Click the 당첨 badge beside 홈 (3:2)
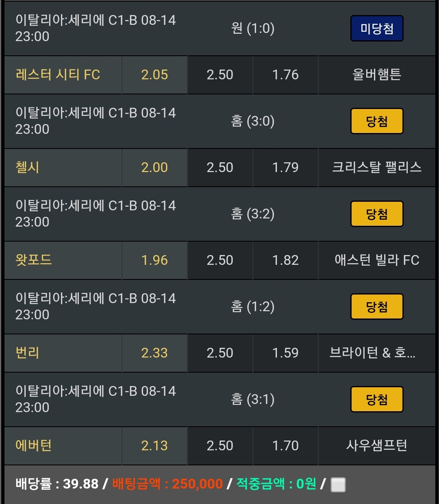 (x=377, y=214)
